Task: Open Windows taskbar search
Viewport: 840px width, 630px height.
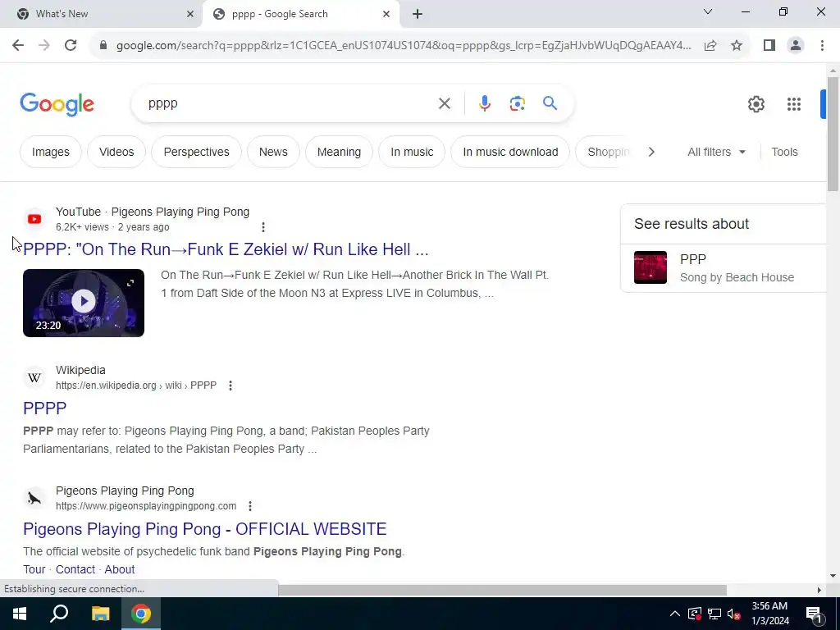Action: [x=59, y=614]
